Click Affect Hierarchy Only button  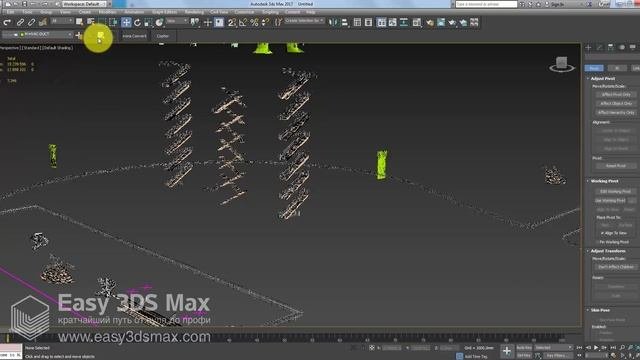616,112
